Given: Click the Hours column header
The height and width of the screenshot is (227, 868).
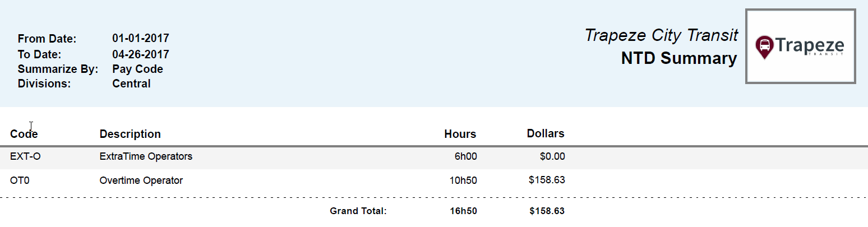Looking at the screenshot, I should click(460, 134).
